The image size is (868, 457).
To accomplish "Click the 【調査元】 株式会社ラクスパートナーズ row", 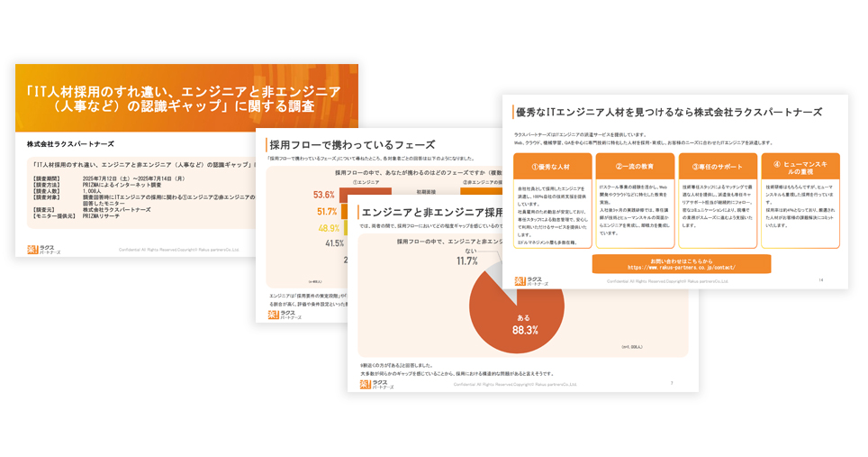I will (91, 209).
